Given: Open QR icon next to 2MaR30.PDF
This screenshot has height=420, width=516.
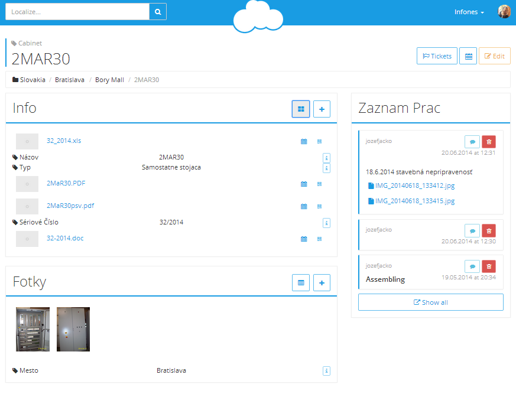Looking at the screenshot, I should 319,184.
